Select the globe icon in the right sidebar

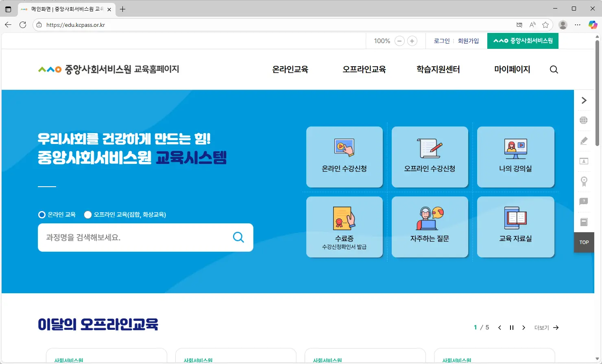pos(584,120)
